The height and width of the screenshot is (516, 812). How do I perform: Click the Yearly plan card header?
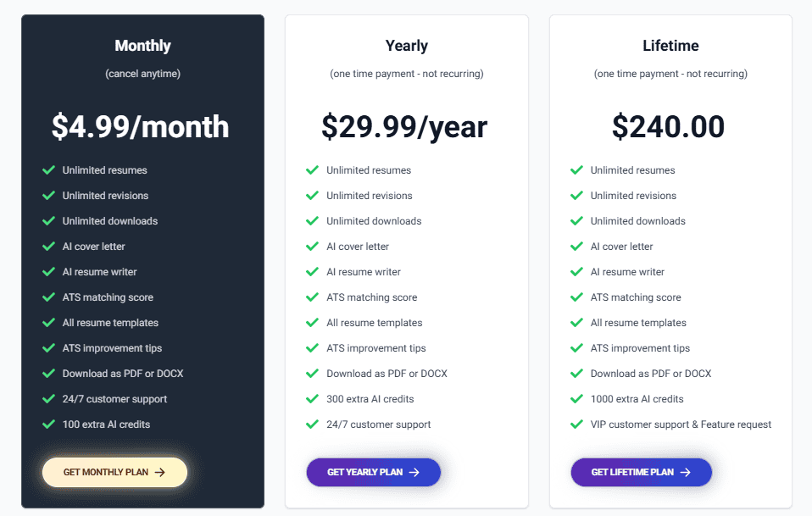click(407, 45)
